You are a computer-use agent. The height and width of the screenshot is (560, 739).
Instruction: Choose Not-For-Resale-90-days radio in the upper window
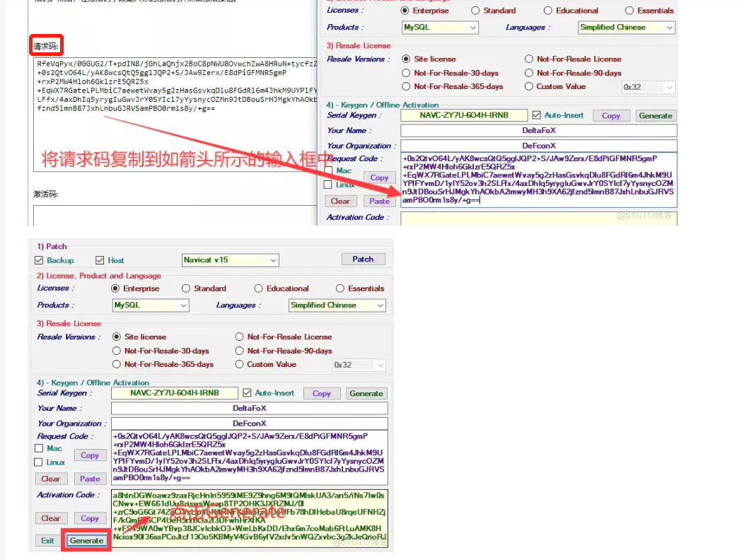point(530,73)
